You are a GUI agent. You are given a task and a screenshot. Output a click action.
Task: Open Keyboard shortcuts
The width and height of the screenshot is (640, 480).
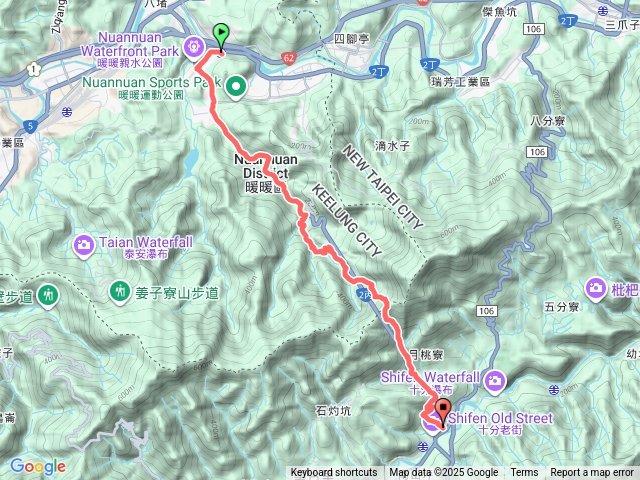tap(334, 473)
